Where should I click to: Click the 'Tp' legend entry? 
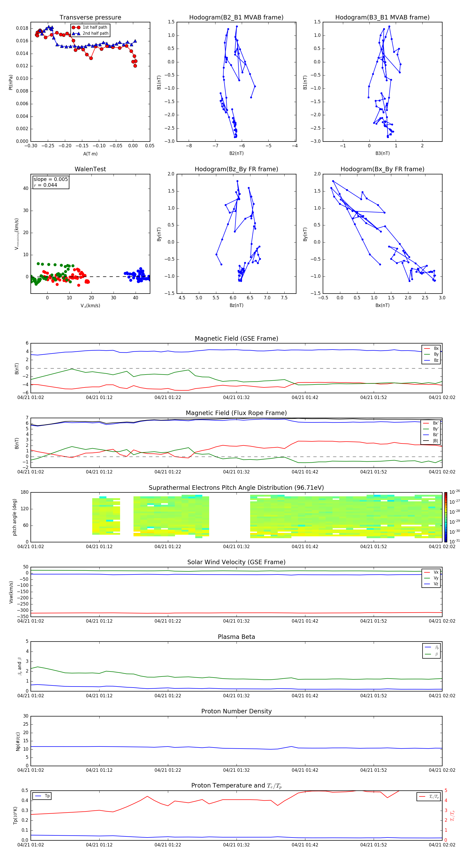click(42, 796)
